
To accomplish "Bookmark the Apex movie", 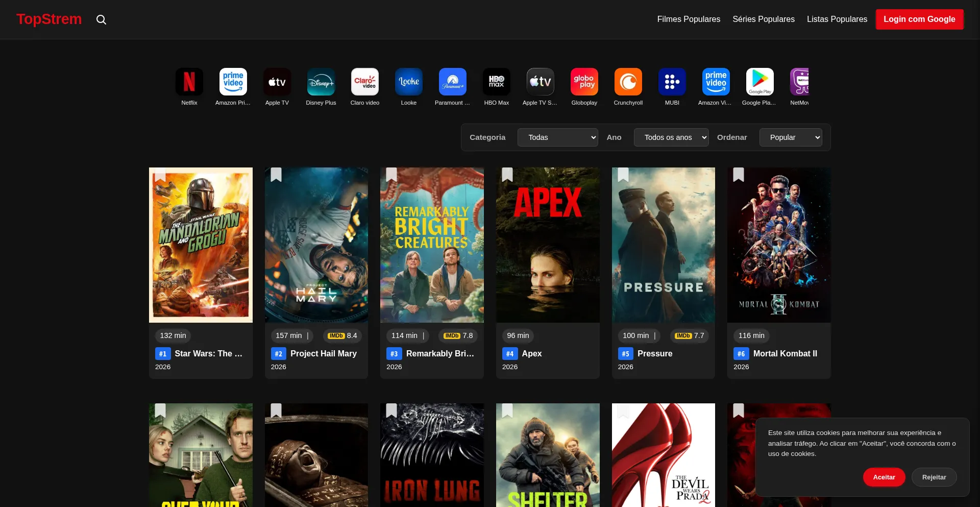I will [x=507, y=175].
